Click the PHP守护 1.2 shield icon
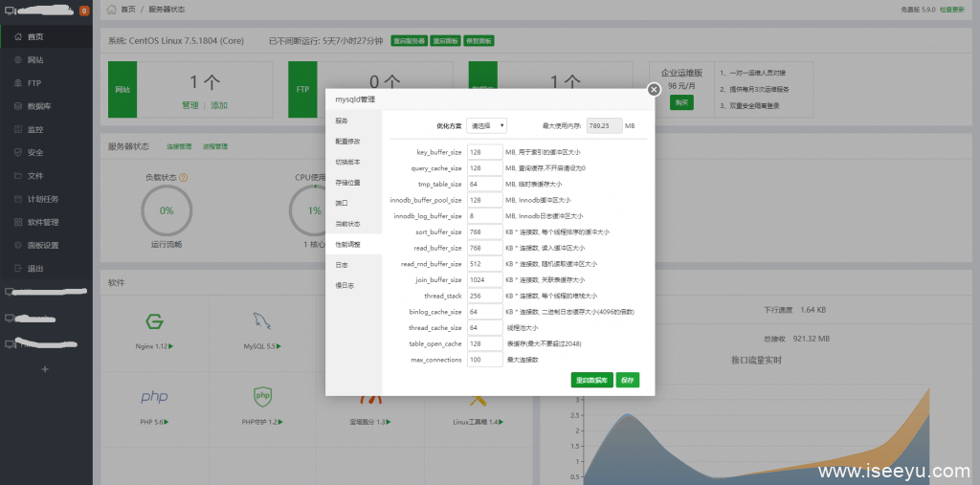 pos(262,396)
